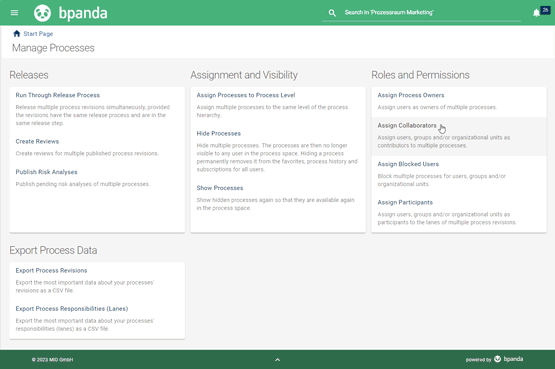Go to Start Page breadcrumb link
This screenshot has height=369, width=555.
(x=38, y=34)
